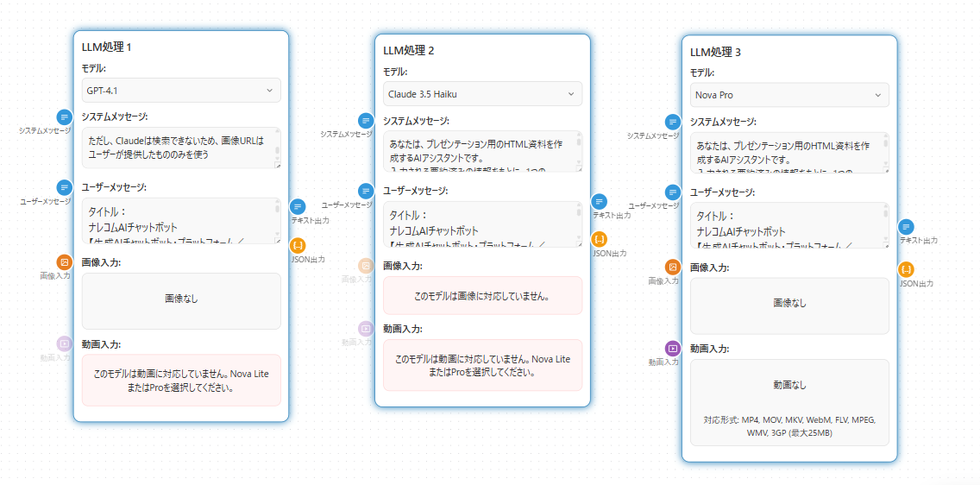Click LLM処理 3 user message input port icon
The image size is (980, 485).
point(673,192)
